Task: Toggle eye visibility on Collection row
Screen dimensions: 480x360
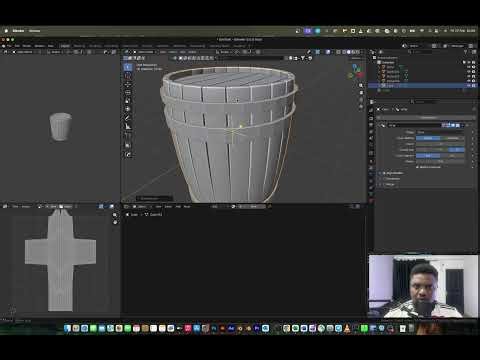Action: (x=469, y=62)
